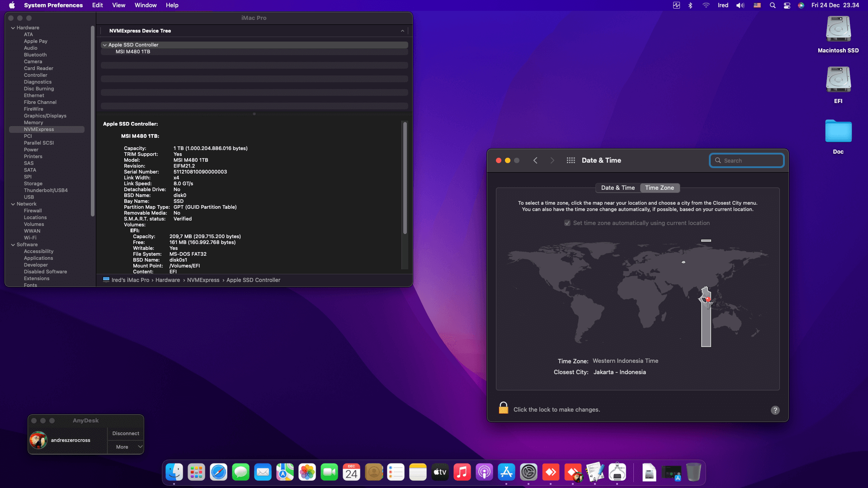Click the NVMExpress details pane scrollbar
The width and height of the screenshot is (868, 488).
pos(405,178)
